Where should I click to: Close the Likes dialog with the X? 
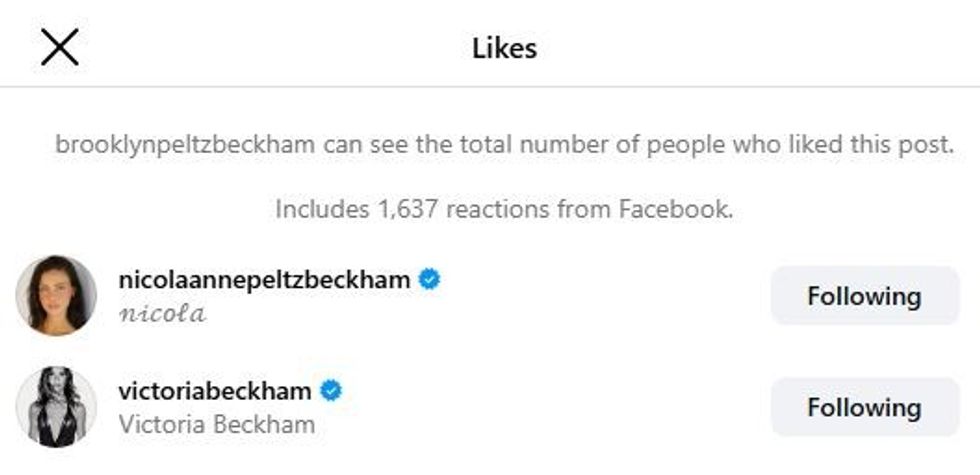[60, 48]
